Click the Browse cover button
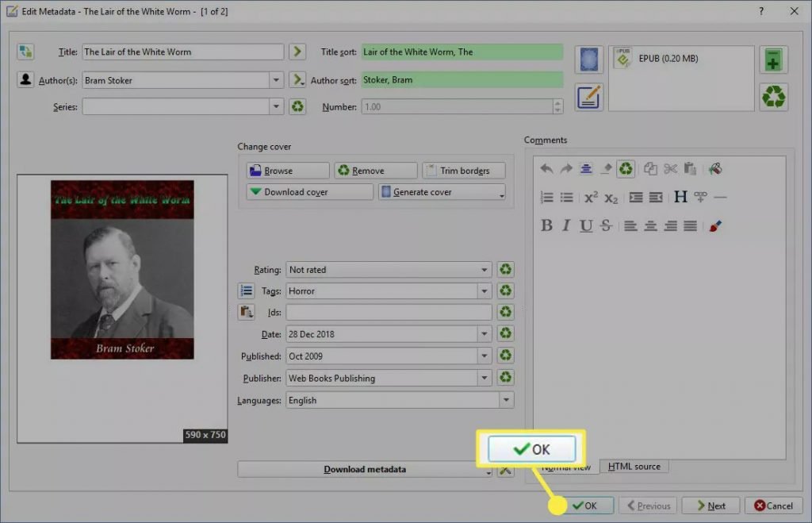Image resolution: width=812 pixels, height=523 pixels. [x=288, y=171]
